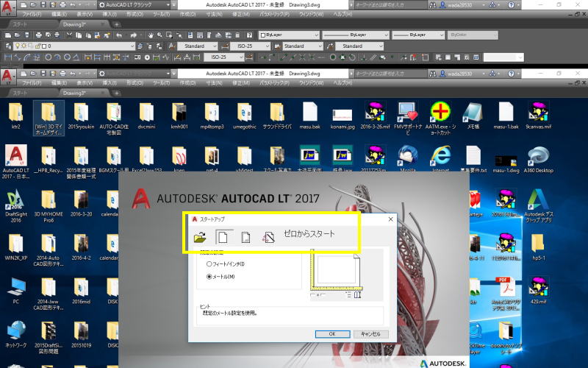The height and width of the screenshot is (368, 588).
Task: Click Snap to Perpendicular osnap icon
Action: point(363,57)
